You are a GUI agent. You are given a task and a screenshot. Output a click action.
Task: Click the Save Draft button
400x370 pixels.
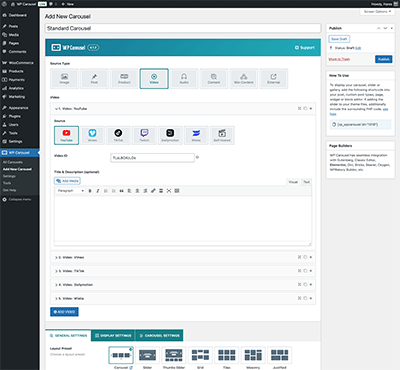pyautogui.click(x=339, y=39)
